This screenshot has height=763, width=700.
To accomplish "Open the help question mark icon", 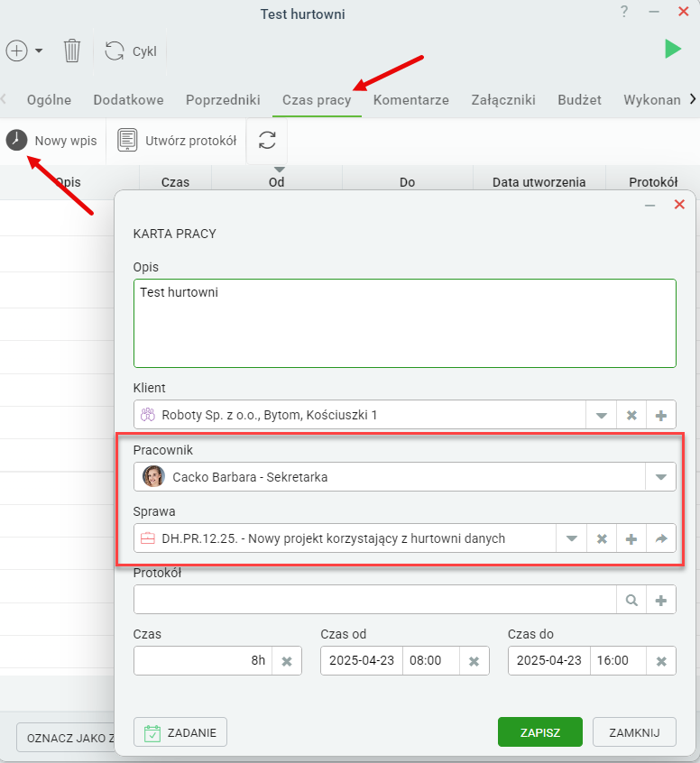I will point(624,12).
